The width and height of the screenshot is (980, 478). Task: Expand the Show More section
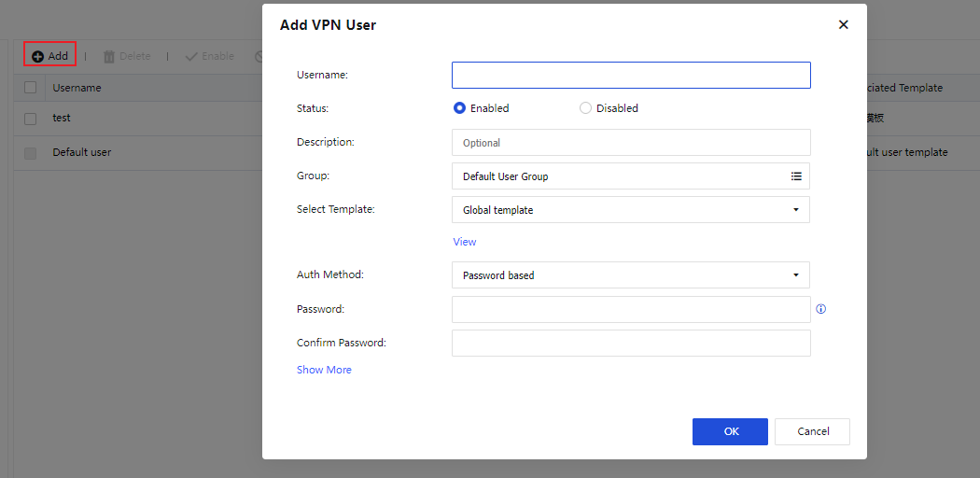[x=324, y=370]
